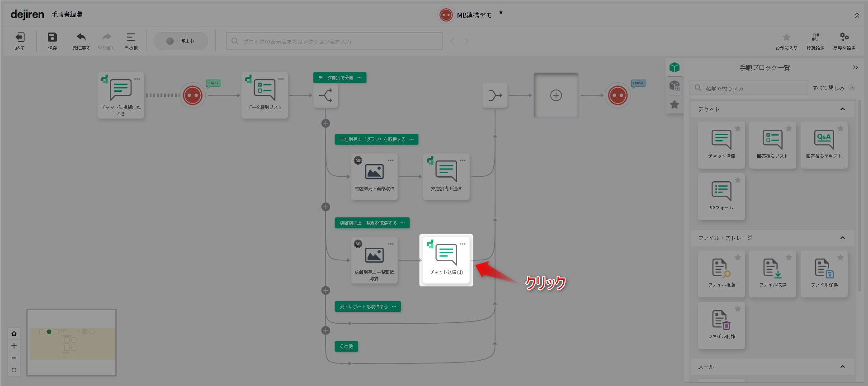Favorite the ファイル取得 palette block

coord(789,257)
